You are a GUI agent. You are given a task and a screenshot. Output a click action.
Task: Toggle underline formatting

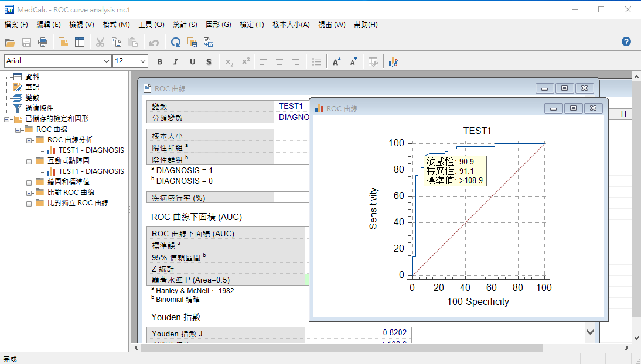click(x=192, y=61)
